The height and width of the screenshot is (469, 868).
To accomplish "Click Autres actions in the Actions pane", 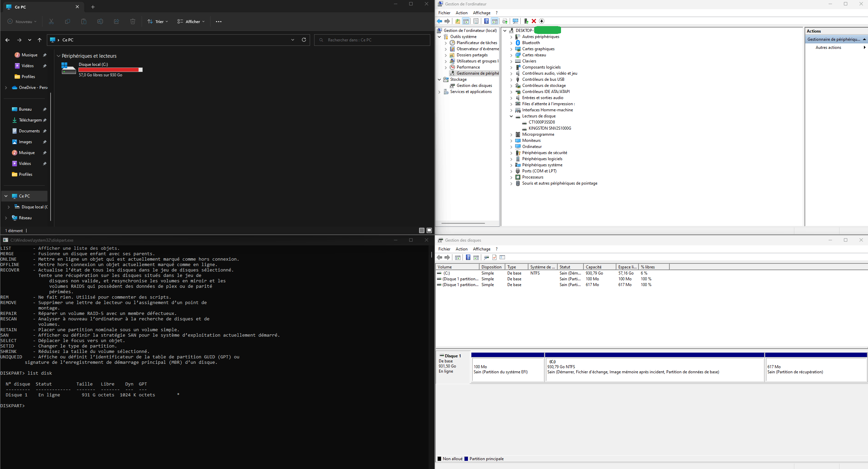I will point(828,48).
